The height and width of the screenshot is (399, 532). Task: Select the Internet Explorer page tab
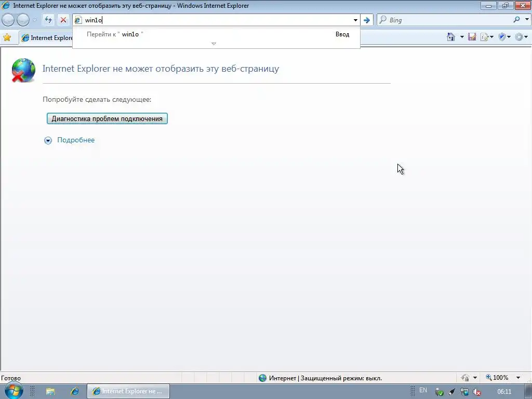(x=47, y=38)
